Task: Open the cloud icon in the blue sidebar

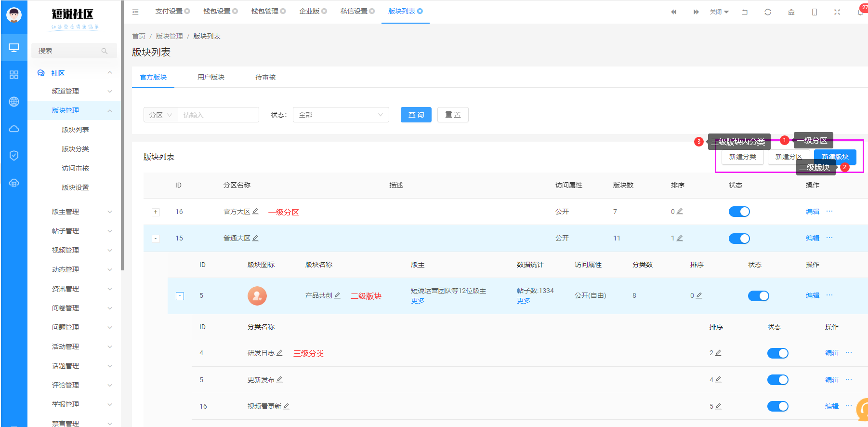Action: pyautogui.click(x=14, y=129)
